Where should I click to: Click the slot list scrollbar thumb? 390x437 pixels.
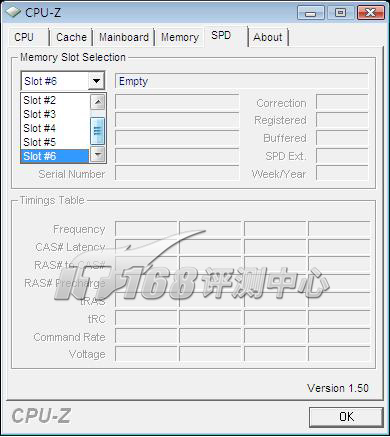98,131
